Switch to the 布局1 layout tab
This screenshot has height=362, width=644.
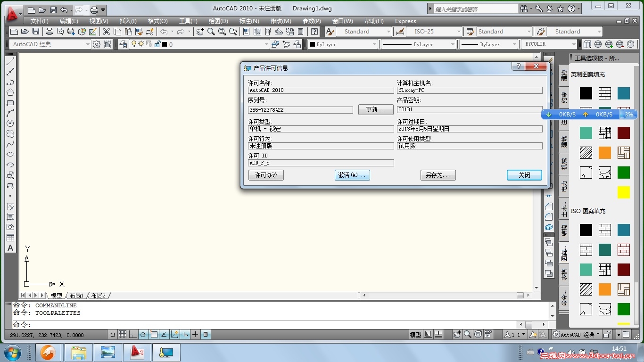(x=76, y=296)
